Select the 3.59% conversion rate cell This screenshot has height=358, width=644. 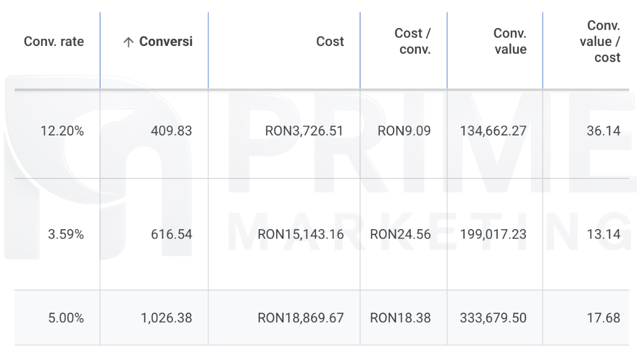pyautogui.click(x=66, y=234)
